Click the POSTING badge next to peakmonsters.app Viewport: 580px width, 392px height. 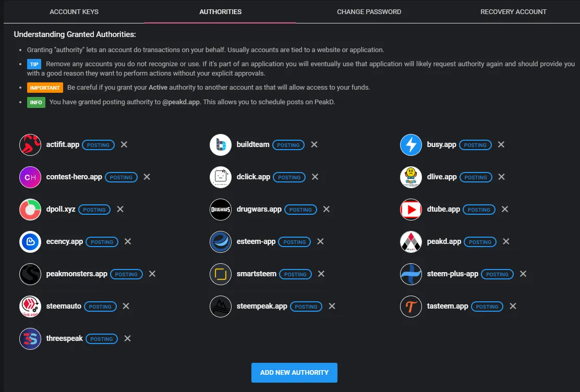(x=127, y=274)
